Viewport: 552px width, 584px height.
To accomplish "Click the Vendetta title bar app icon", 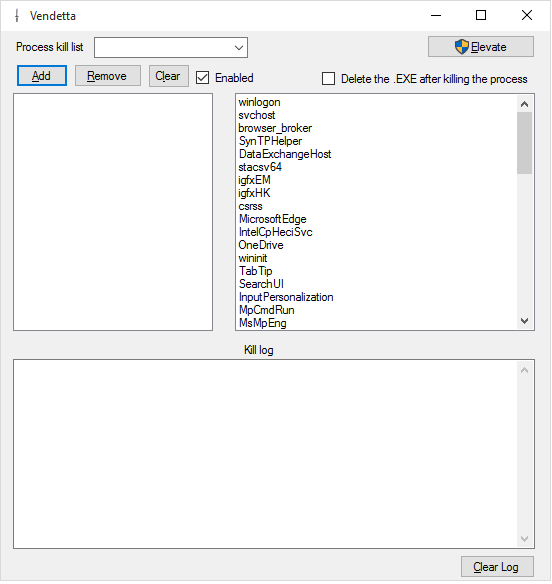I will tap(17, 16).
